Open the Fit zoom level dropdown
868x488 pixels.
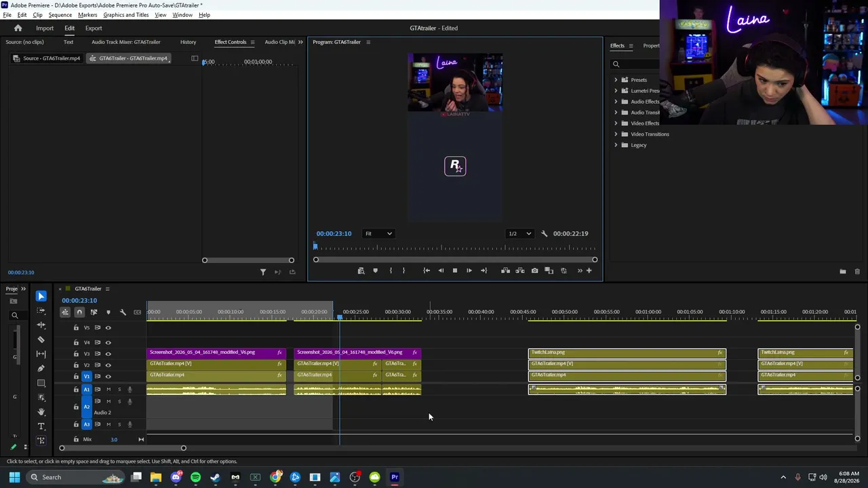point(378,234)
